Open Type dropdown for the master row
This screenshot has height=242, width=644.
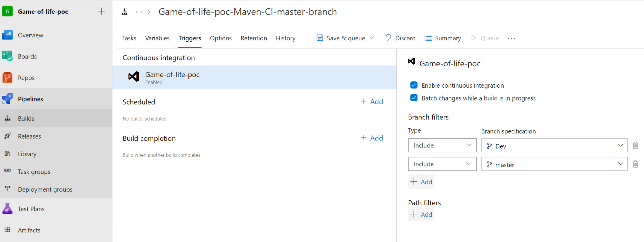click(442, 164)
